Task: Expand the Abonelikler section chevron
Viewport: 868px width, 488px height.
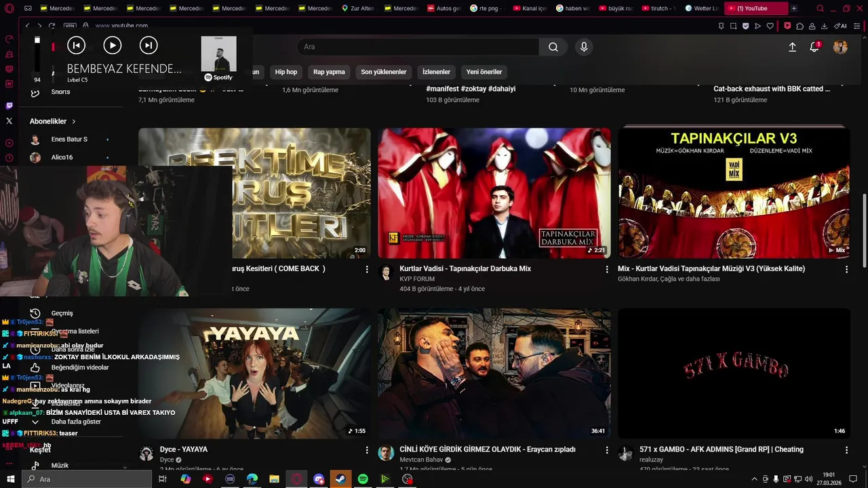Action: 73,121
